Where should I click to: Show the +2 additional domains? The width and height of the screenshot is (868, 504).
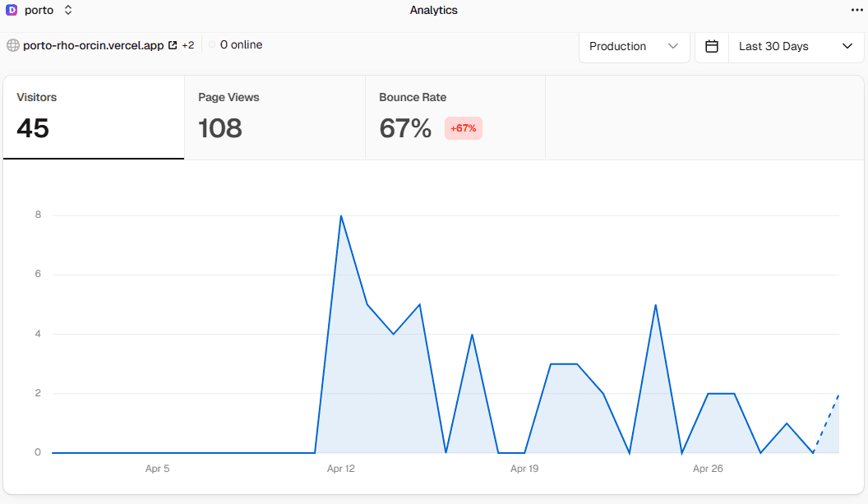tap(188, 45)
